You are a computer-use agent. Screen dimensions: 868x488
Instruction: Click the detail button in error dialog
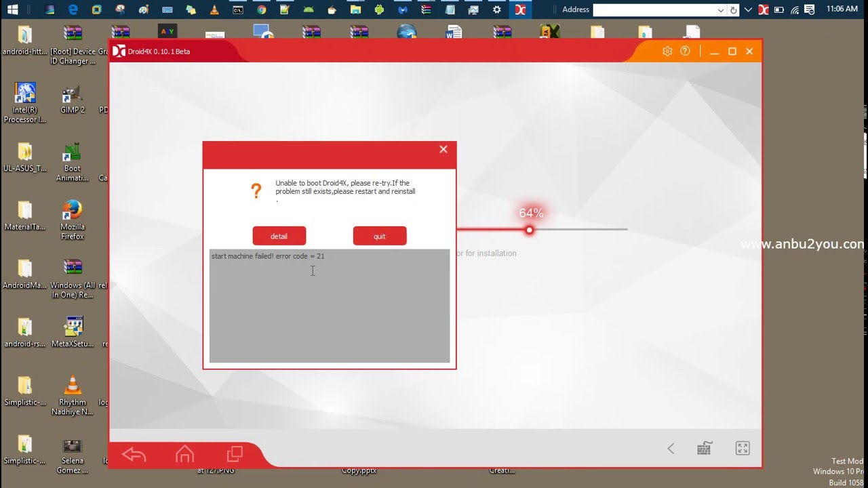tap(279, 236)
